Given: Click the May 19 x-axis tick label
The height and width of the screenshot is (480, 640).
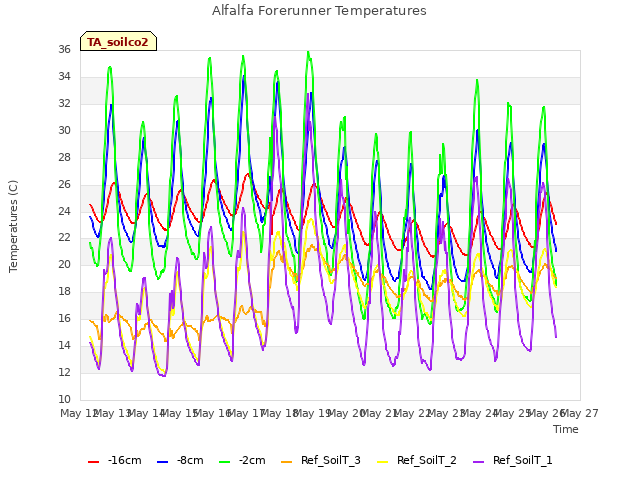Looking at the screenshot, I should tap(313, 413).
